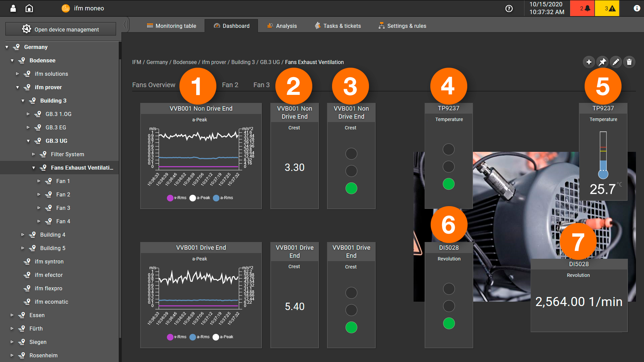Screen dimensions: 644x362
Task: Open the red alarm bell notifications
Action: tap(582, 8)
